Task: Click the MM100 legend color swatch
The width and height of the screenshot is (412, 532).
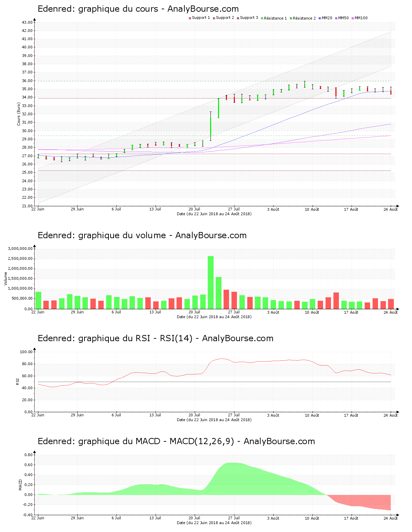Action: pos(353,18)
